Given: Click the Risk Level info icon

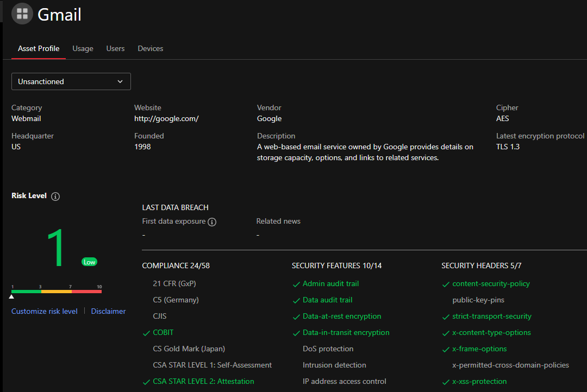Looking at the screenshot, I should tap(55, 197).
